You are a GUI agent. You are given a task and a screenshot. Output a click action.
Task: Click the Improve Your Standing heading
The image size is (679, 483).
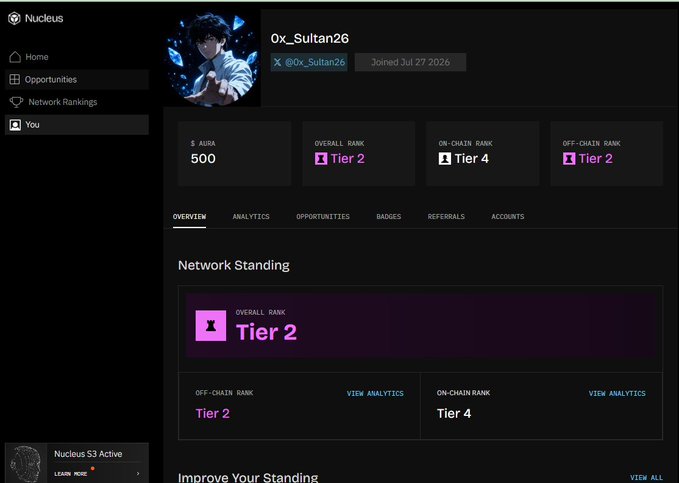click(x=248, y=477)
